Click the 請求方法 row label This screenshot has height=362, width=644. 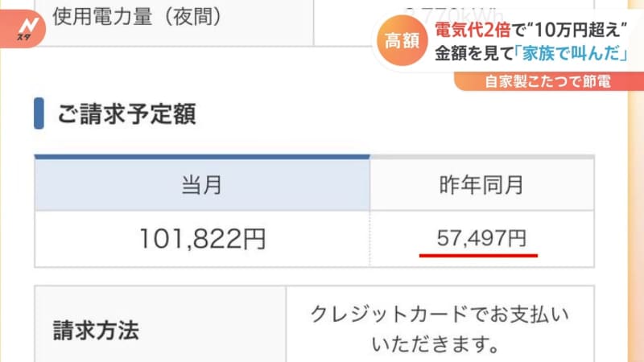97,329
